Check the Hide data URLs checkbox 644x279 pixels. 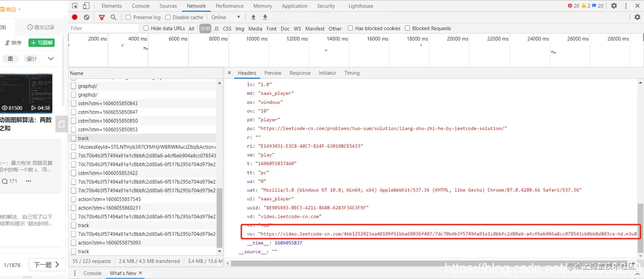point(146,28)
